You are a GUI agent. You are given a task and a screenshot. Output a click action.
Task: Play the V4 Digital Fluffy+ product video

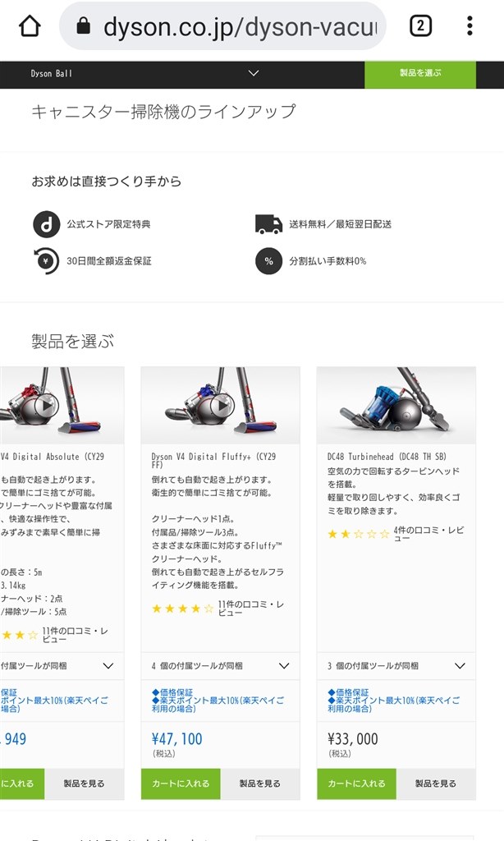tap(222, 406)
